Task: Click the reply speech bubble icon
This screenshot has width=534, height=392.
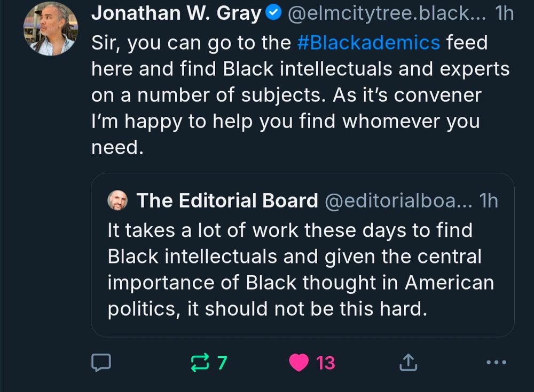Action: coord(101,363)
